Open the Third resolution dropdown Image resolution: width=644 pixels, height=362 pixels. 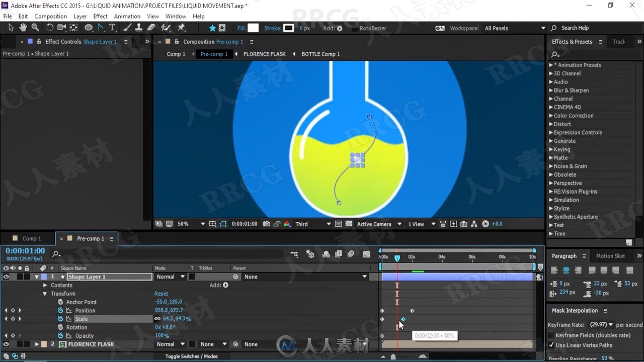pyautogui.click(x=313, y=224)
